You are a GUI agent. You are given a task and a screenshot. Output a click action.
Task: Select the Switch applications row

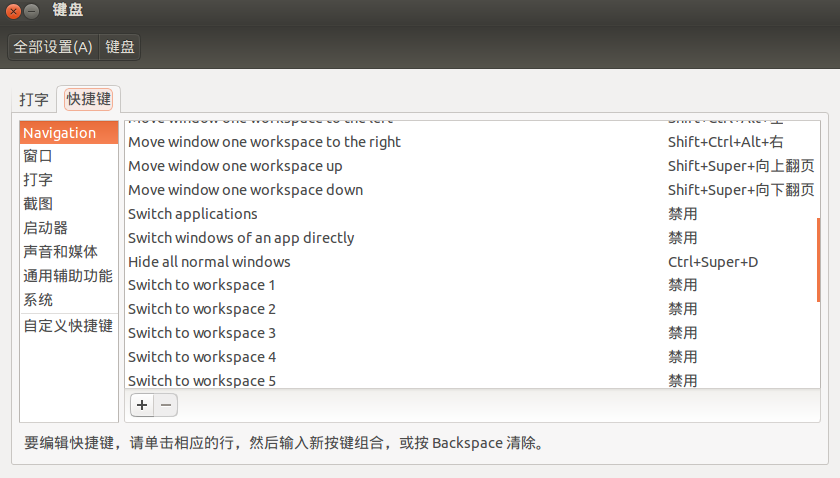tap(472, 214)
